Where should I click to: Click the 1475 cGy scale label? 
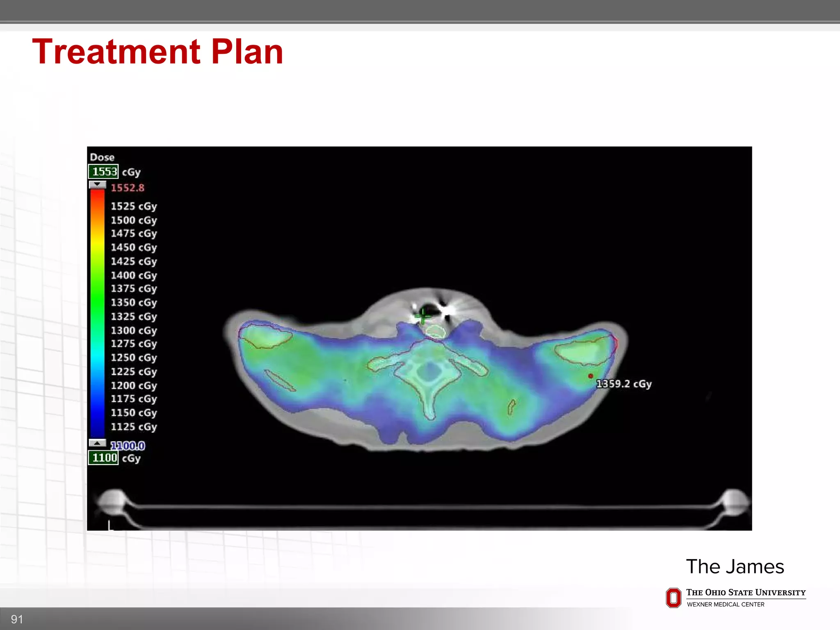click(x=134, y=233)
